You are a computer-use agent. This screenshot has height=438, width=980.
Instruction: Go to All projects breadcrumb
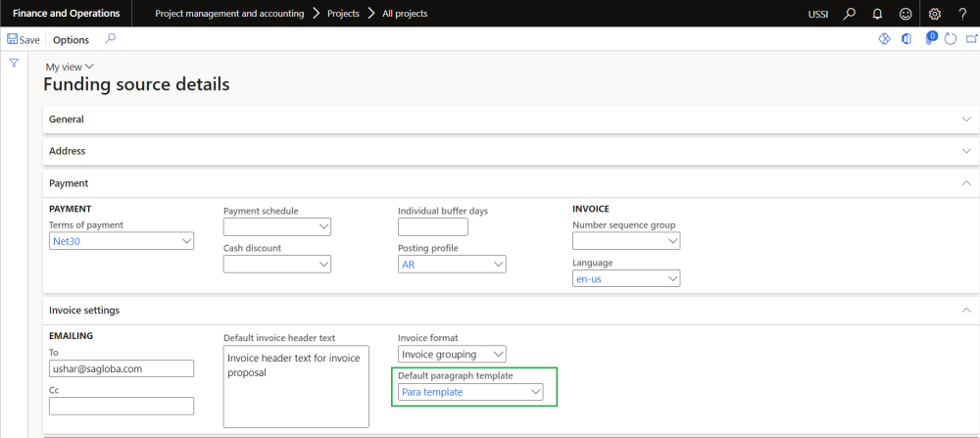point(404,14)
